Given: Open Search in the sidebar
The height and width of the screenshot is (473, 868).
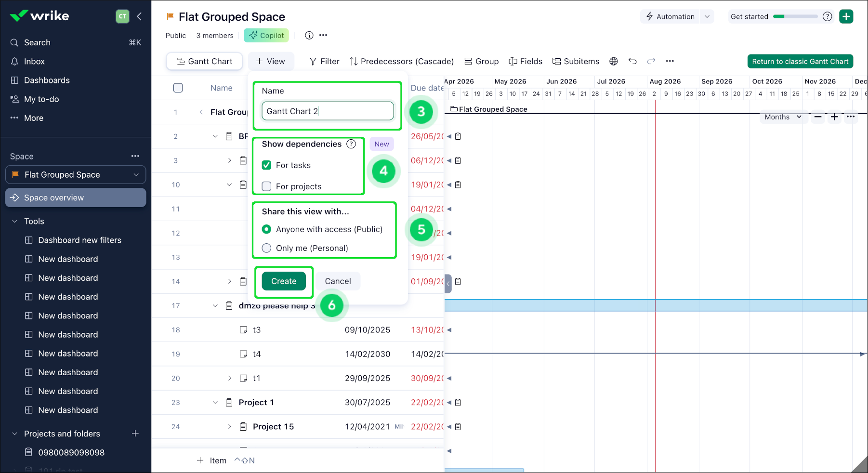Looking at the screenshot, I should point(76,42).
